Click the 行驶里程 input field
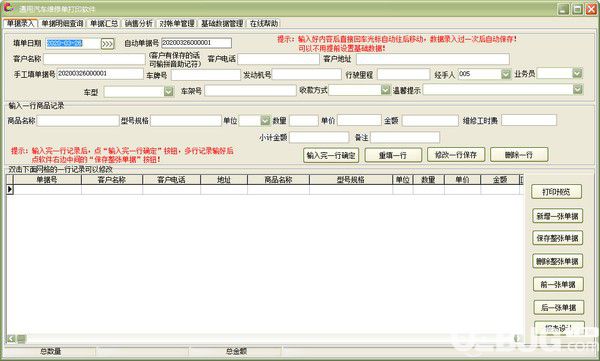This screenshot has width=600, height=361. pyautogui.click(x=403, y=74)
